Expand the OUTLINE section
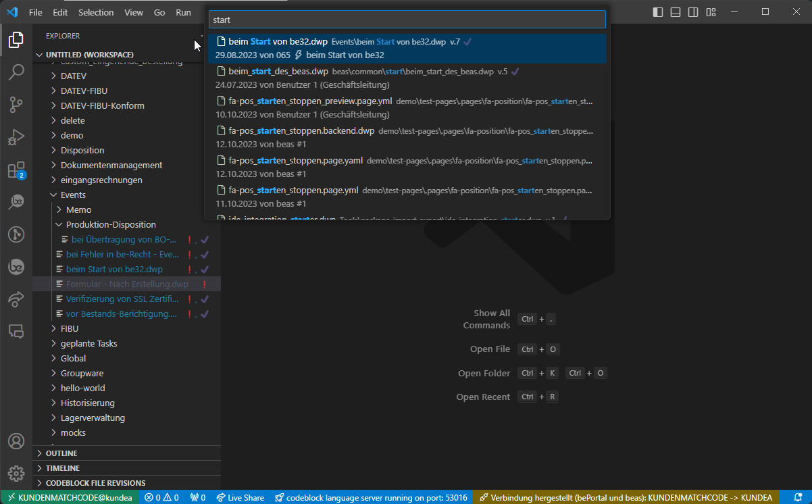Screen dimensions: 812x504 61,453
